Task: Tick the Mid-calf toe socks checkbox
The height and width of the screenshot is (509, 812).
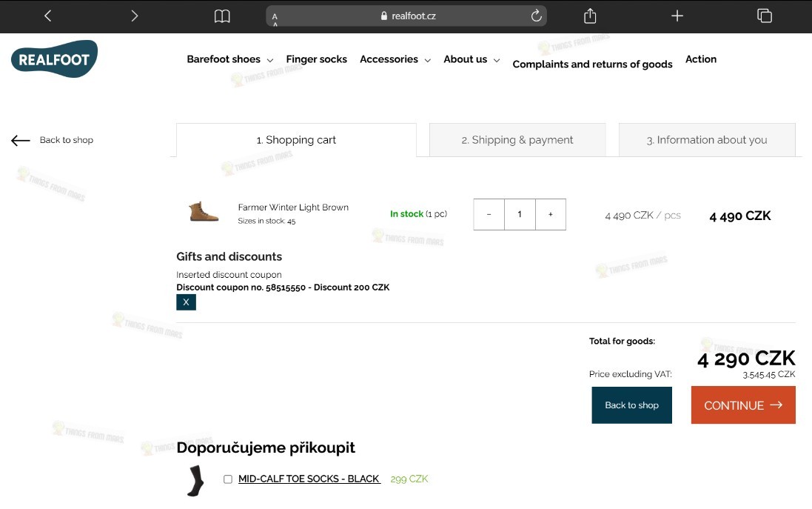Action: click(x=228, y=479)
